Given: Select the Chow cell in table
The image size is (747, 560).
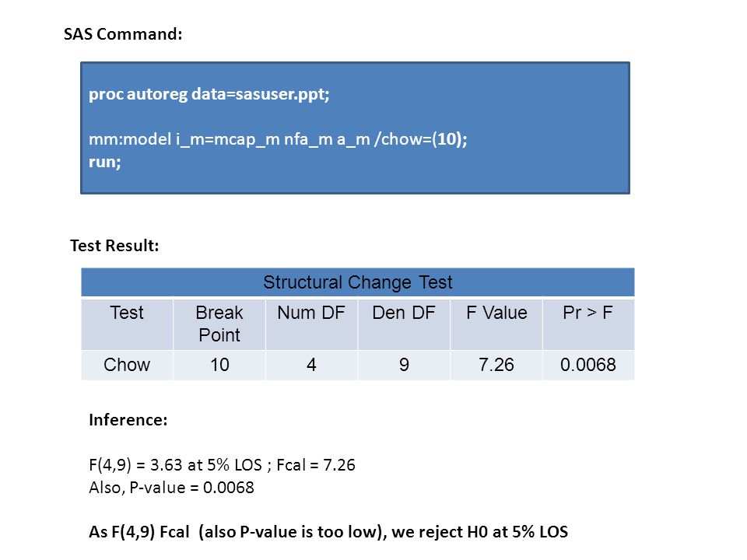Looking at the screenshot, I should pyautogui.click(x=127, y=366).
